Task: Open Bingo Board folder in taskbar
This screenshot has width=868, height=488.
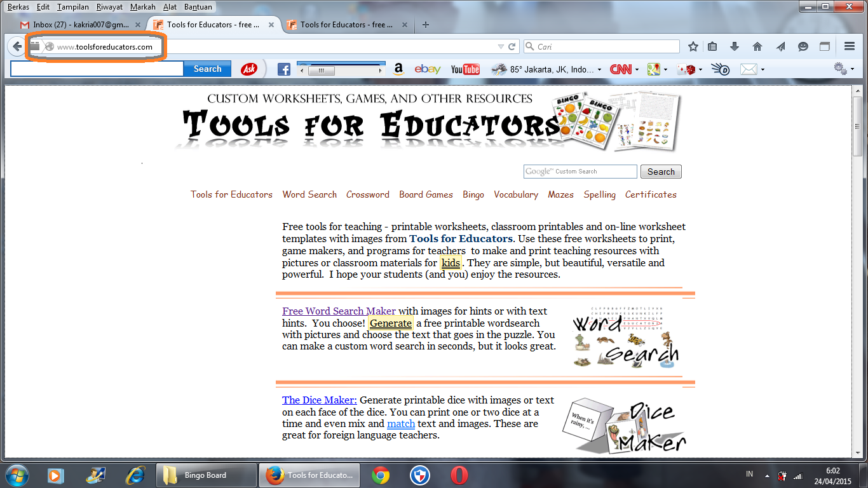Action: 206,475
